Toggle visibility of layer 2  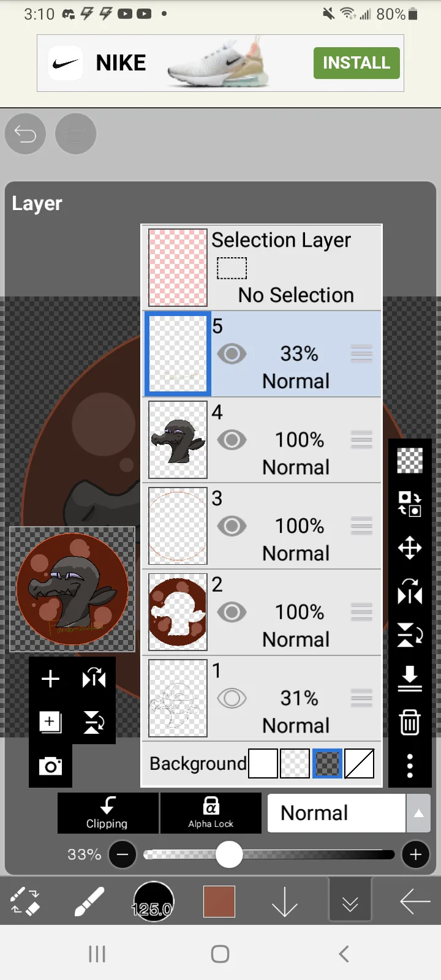(x=232, y=612)
